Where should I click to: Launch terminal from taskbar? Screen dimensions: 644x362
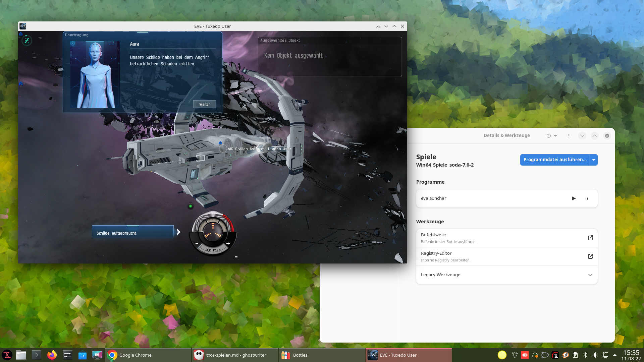(x=37, y=355)
